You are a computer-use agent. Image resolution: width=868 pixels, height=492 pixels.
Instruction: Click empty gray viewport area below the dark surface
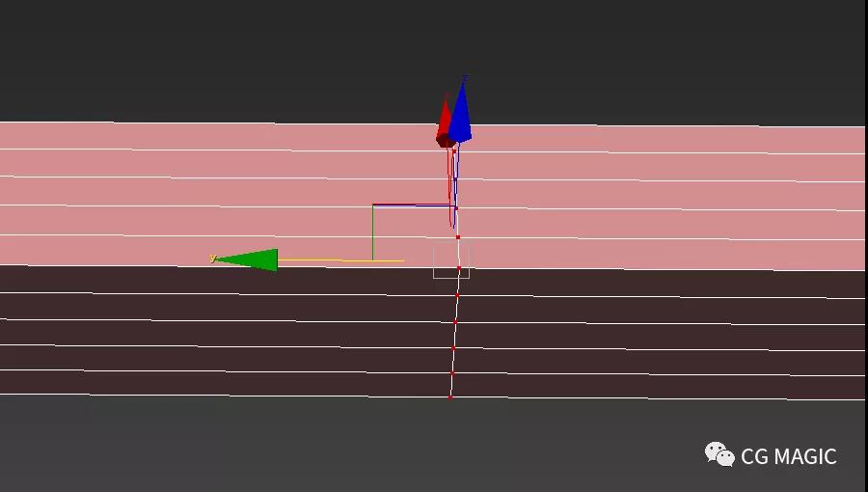tap(289, 444)
